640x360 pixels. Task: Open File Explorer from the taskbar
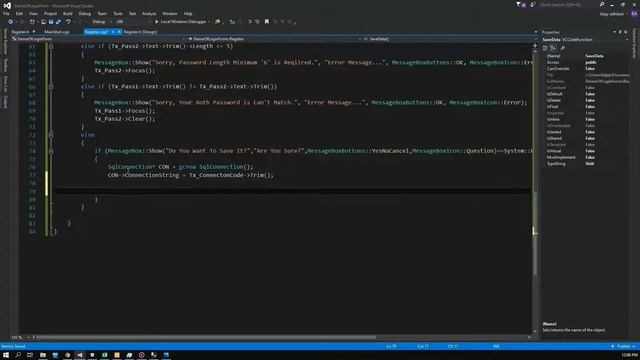(42, 355)
